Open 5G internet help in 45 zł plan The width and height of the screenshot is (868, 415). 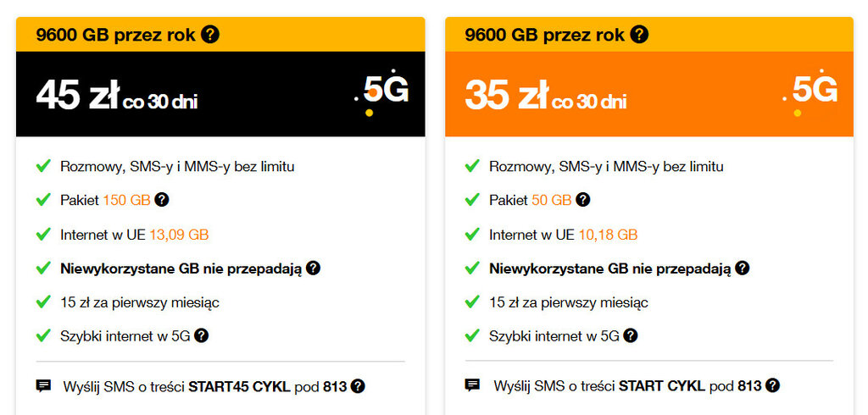click(x=201, y=336)
